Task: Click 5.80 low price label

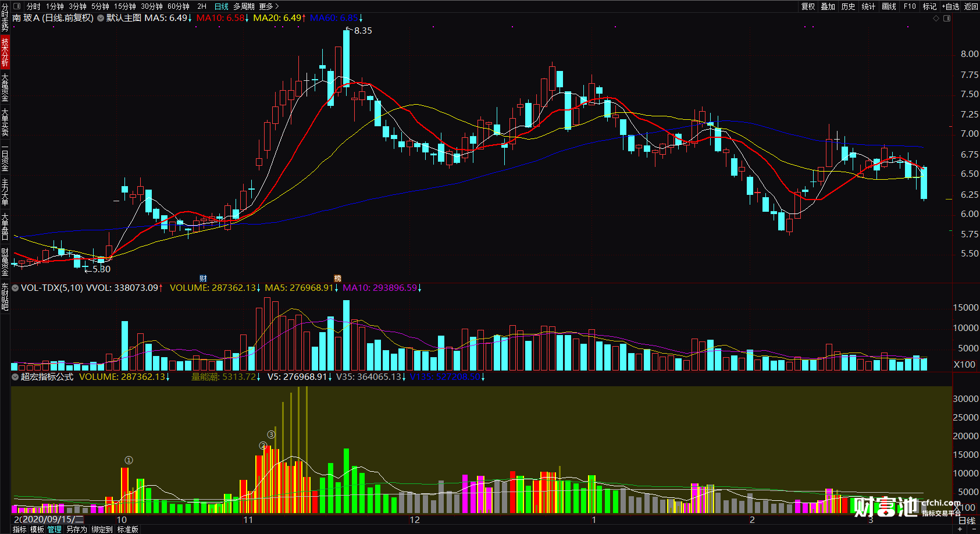Action: (101, 269)
